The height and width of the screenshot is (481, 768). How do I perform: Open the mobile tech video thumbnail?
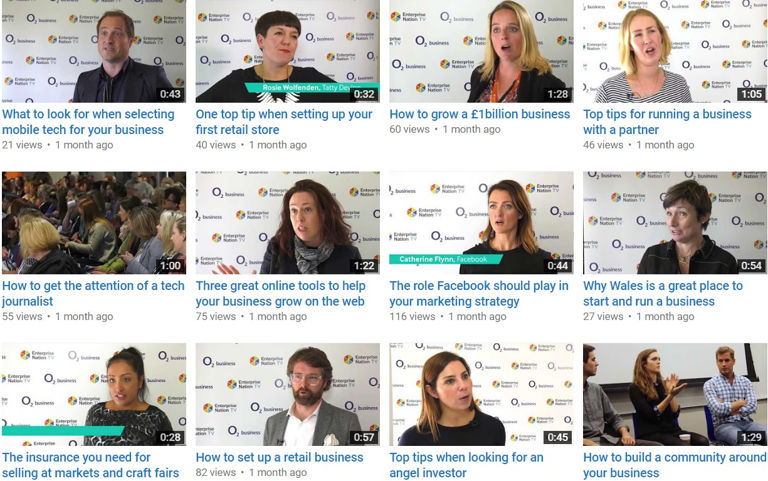pos(94,51)
